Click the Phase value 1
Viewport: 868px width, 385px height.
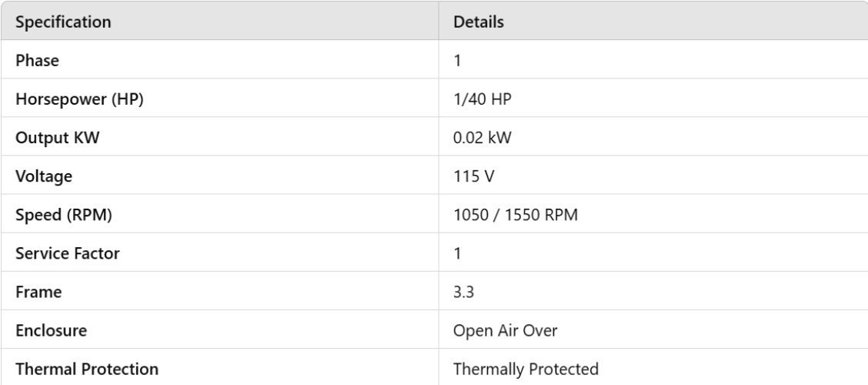[x=458, y=61]
